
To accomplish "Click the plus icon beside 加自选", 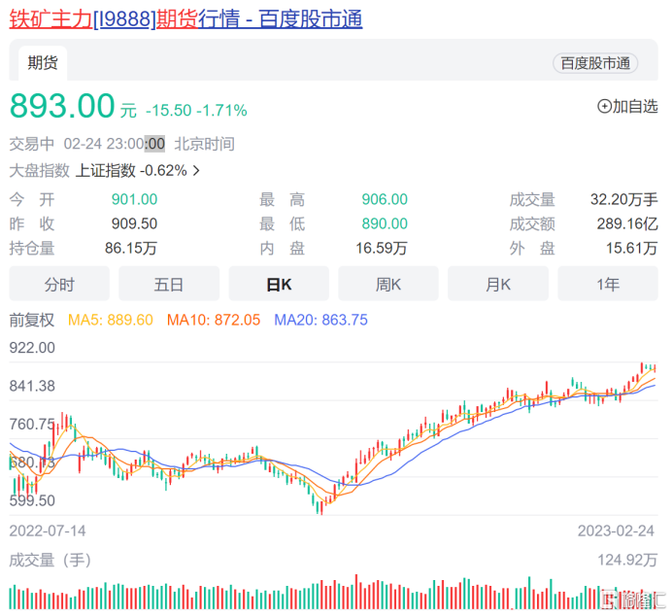I will click(x=603, y=107).
